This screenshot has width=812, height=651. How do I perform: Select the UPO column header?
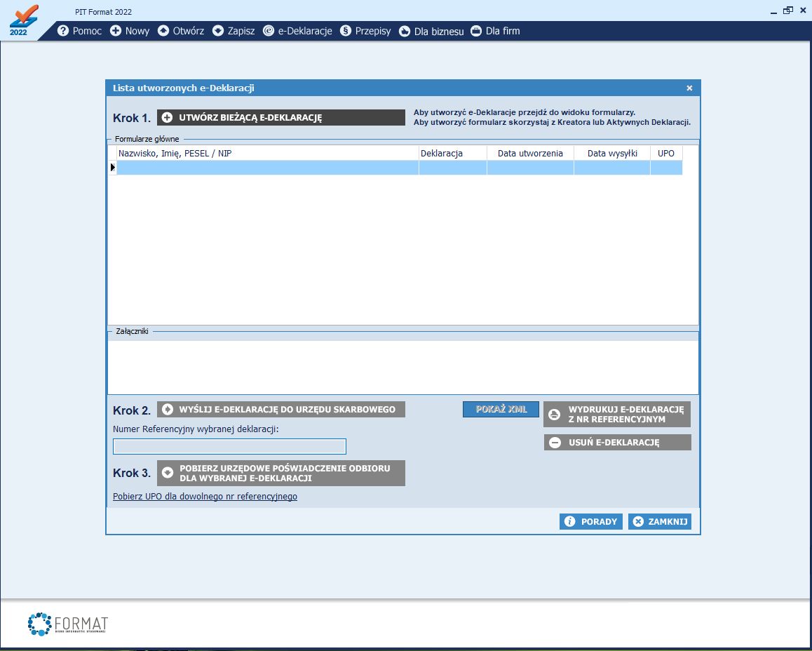click(x=666, y=154)
